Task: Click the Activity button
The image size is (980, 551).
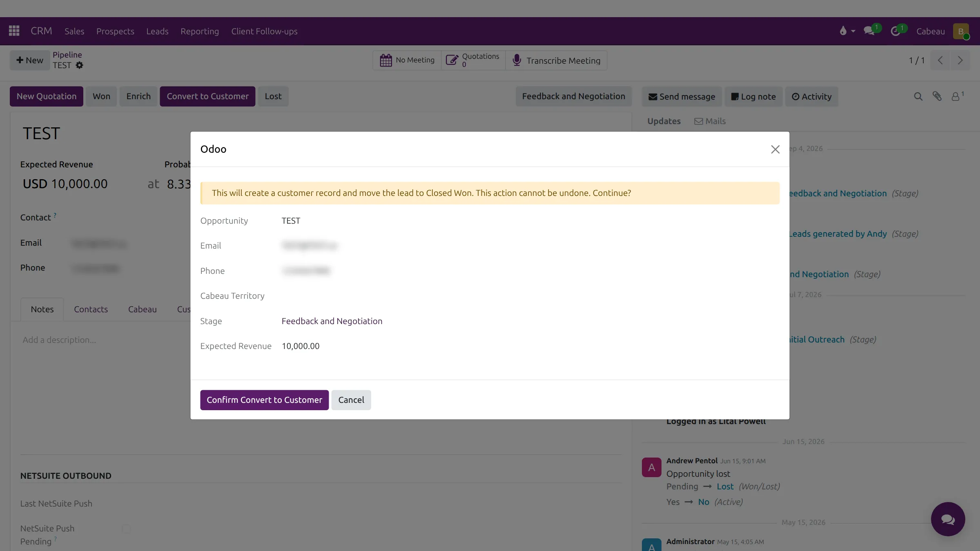Action: tap(812, 97)
